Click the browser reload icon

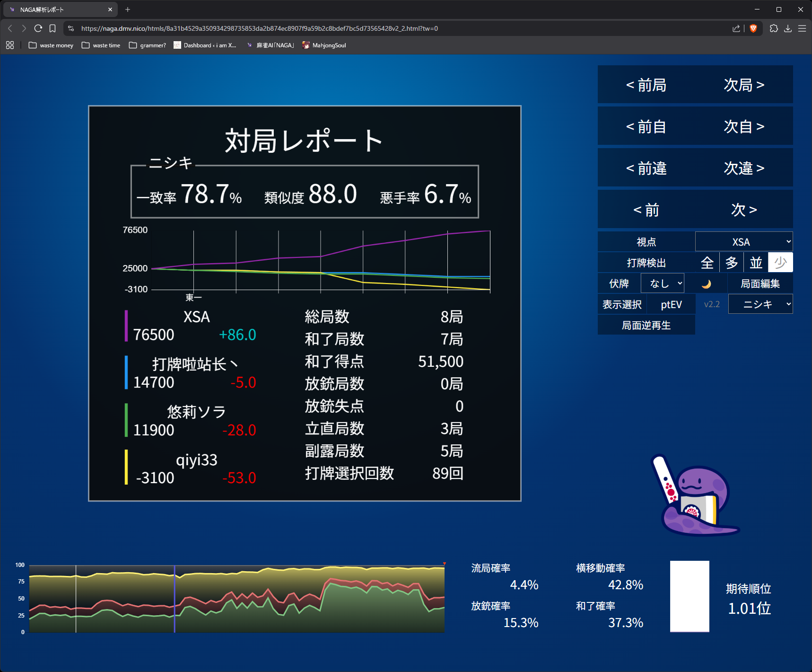[x=38, y=28]
